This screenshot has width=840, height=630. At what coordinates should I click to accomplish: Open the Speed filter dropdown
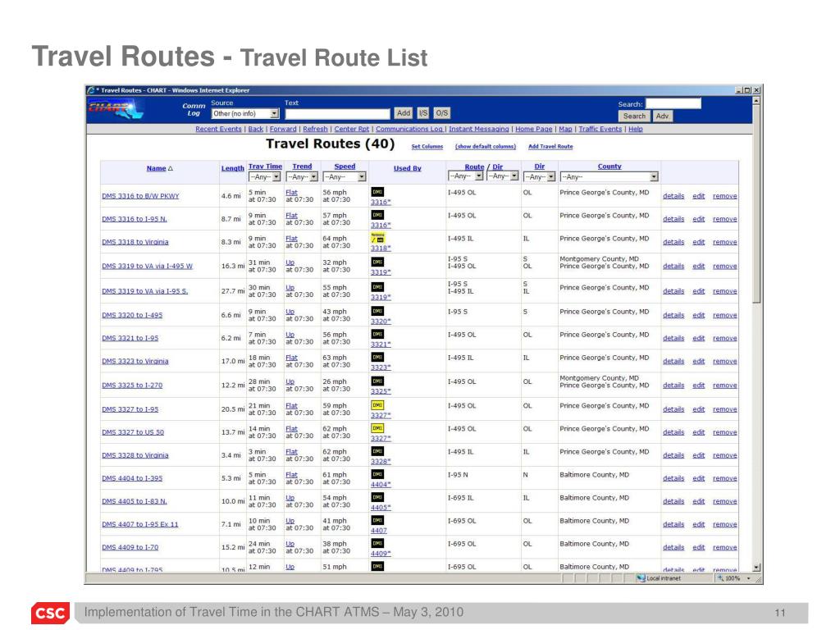pyautogui.click(x=344, y=177)
